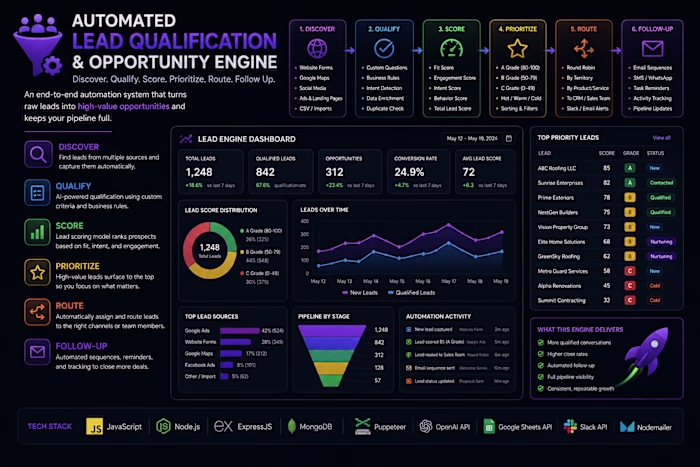Open View all in Top Priority Leads
The width and height of the screenshot is (700, 467).
click(661, 138)
